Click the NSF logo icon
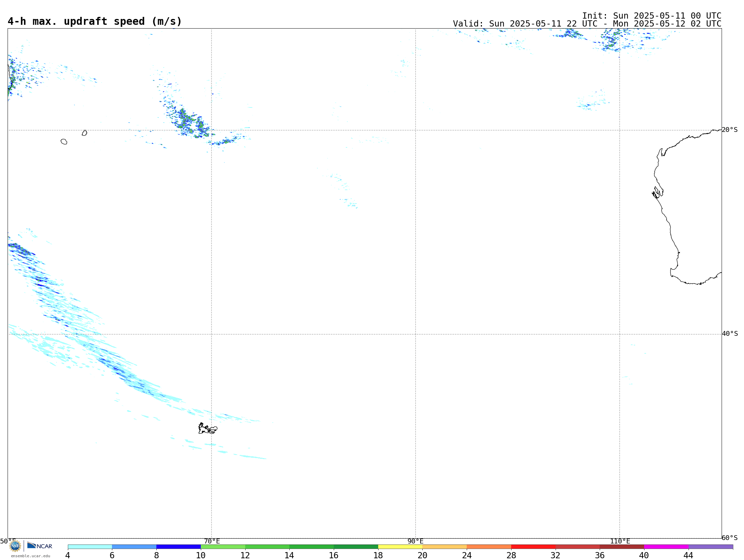 click(15, 546)
